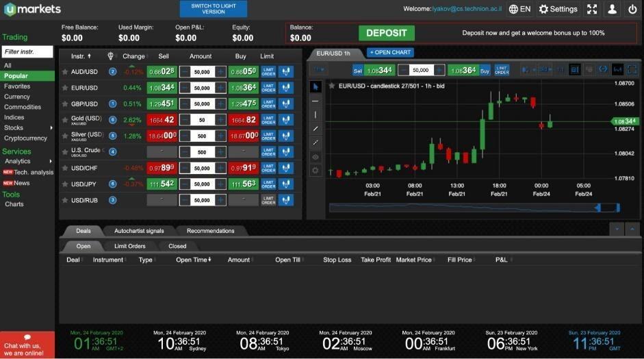
Task: Click the Filter instr. search field
Action: 27,52
